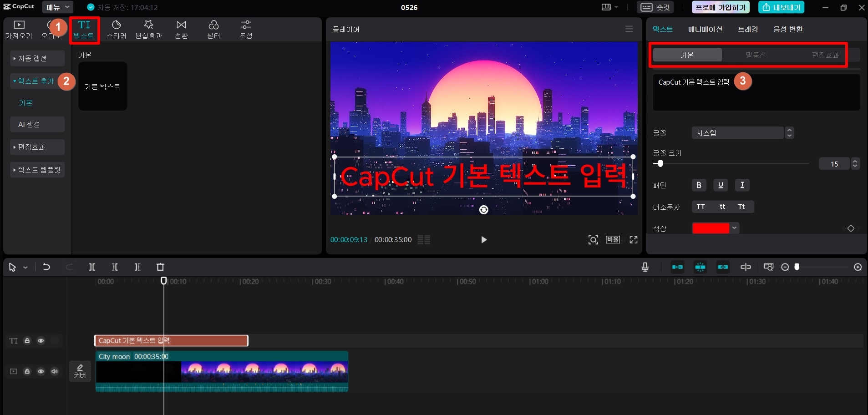Click the rotate handle below text box

tap(484, 210)
